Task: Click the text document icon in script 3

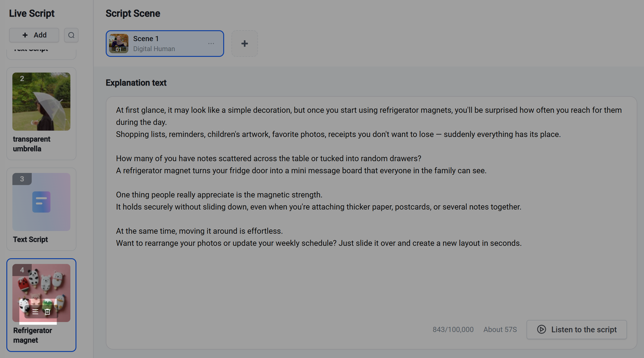Action: (41, 202)
